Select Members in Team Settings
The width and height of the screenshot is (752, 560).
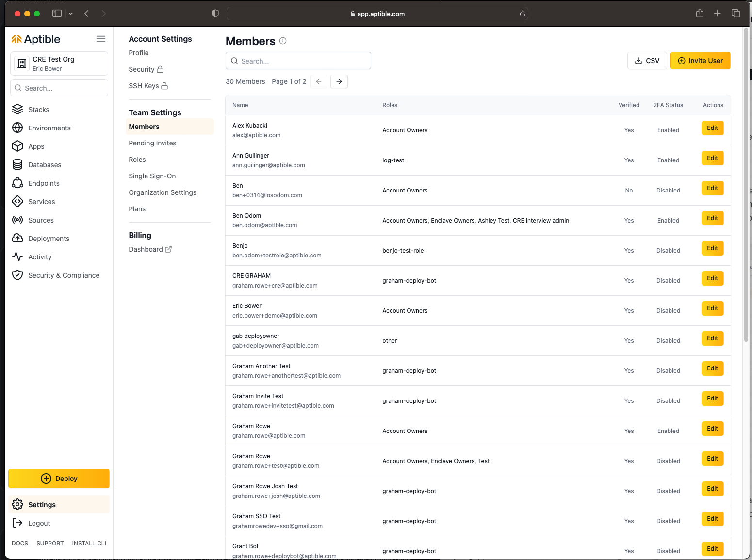170,127
